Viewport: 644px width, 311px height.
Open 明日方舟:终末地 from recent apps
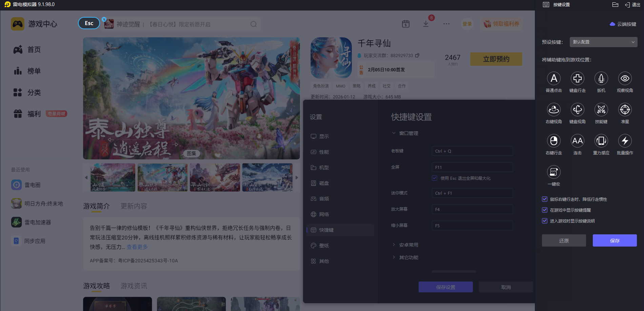37,203
